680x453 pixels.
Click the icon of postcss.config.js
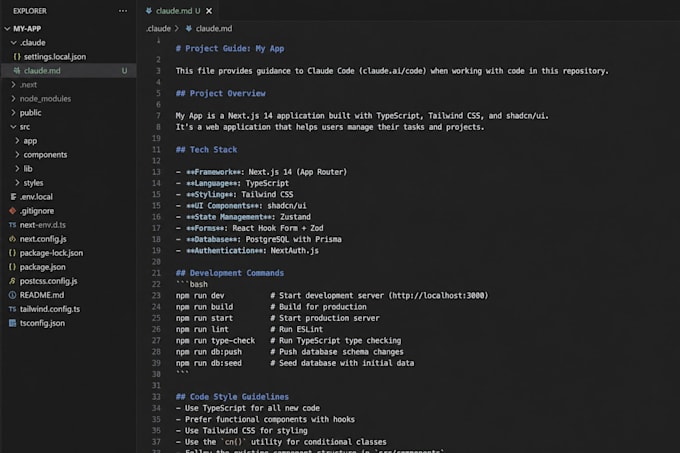pos(13,281)
